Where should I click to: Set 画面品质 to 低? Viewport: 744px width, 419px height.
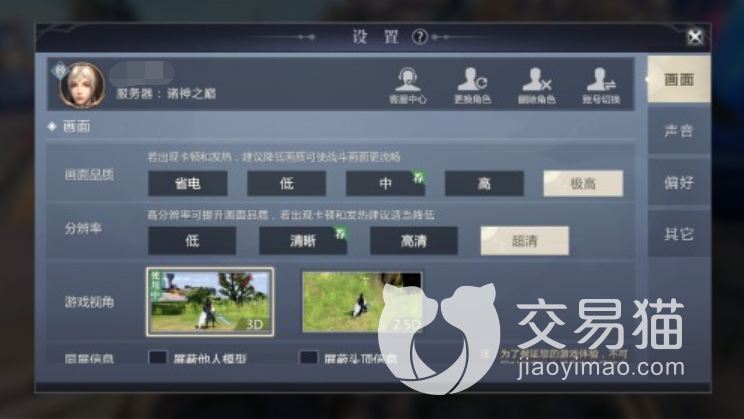click(287, 184)
